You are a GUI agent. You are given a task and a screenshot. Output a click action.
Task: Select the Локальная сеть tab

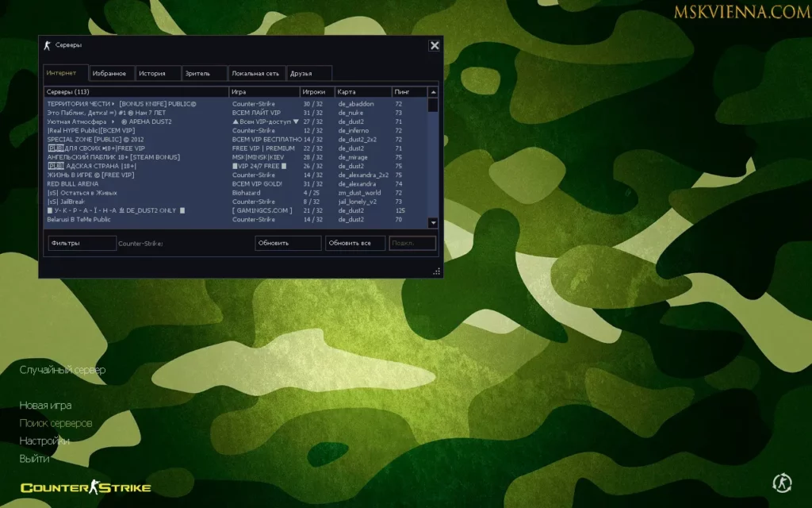pyautogui.click(x=257, y=74)
